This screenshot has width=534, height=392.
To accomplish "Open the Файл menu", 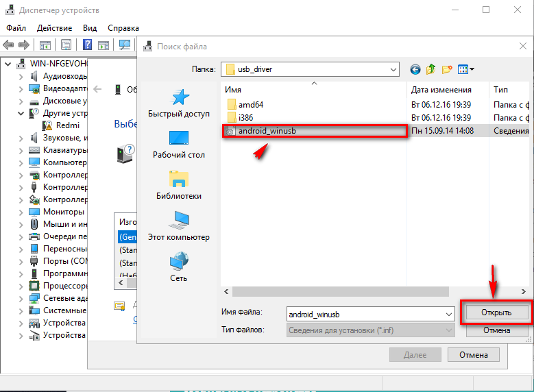I will tap(16, 28).
